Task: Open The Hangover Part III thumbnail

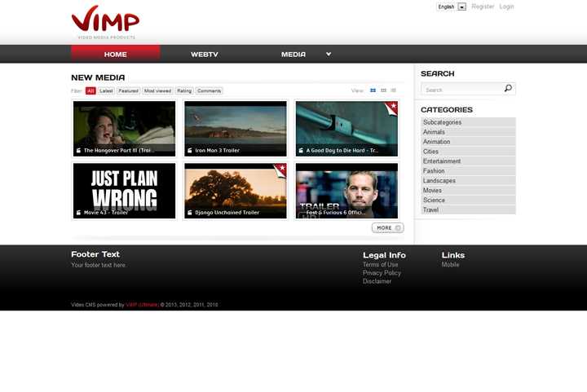Action: point(124,129)
